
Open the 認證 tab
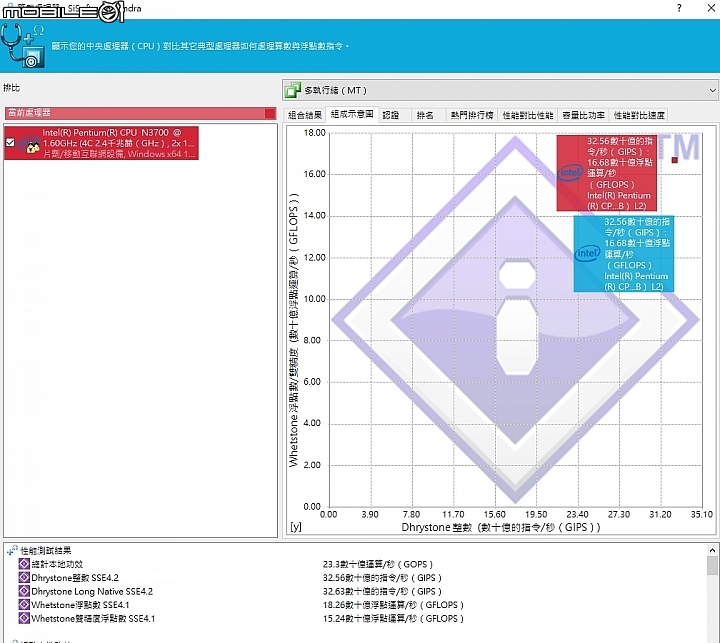(391, 115)
